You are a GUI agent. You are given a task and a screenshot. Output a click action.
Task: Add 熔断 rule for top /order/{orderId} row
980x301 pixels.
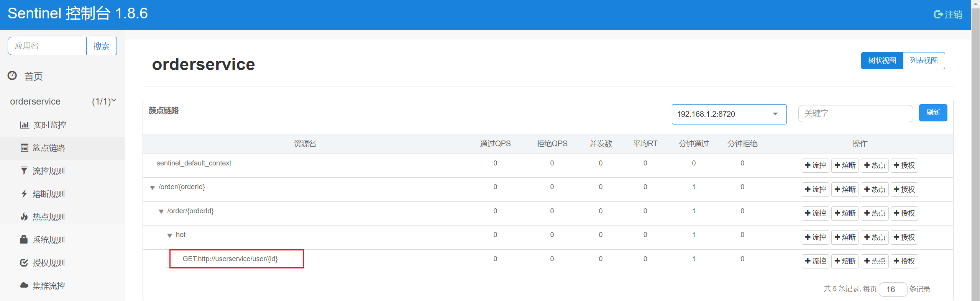click(845, 190)
